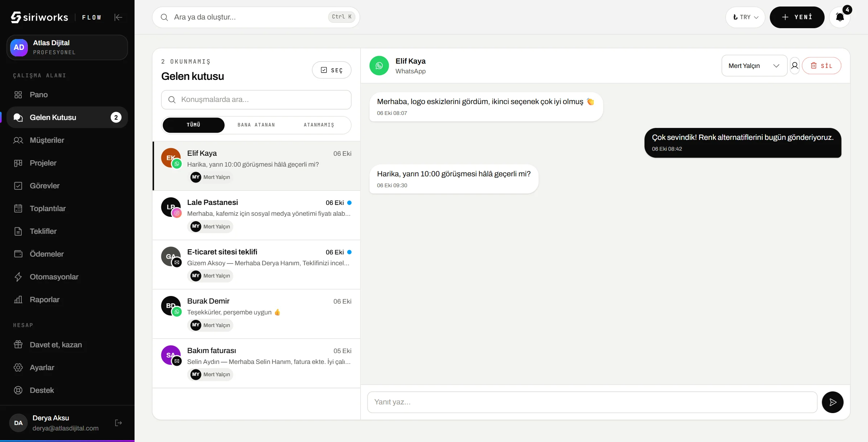868x442 pixels.
Task: Send the reply with the arrow button
Action: pyautogui.click(x=833, y=402)
